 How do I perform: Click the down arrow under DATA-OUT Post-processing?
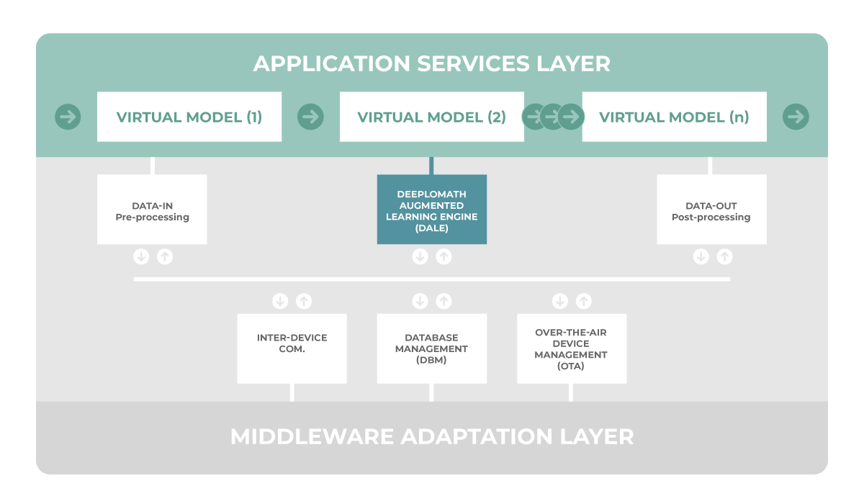(701, 256)
